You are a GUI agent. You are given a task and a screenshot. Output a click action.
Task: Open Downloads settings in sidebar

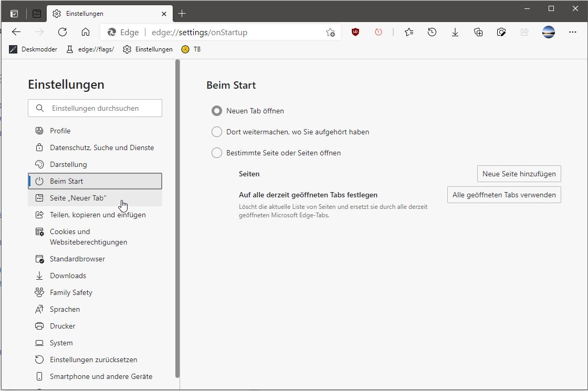coord(95,276)
